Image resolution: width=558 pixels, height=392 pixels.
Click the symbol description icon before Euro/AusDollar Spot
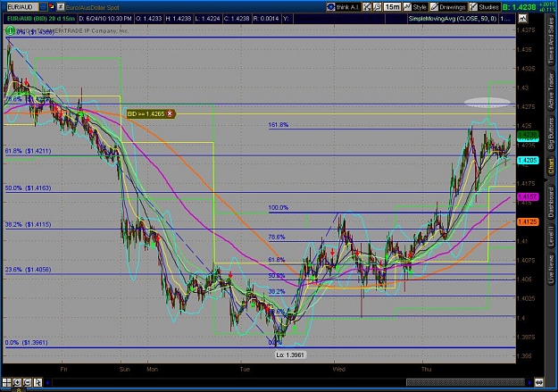61,7
